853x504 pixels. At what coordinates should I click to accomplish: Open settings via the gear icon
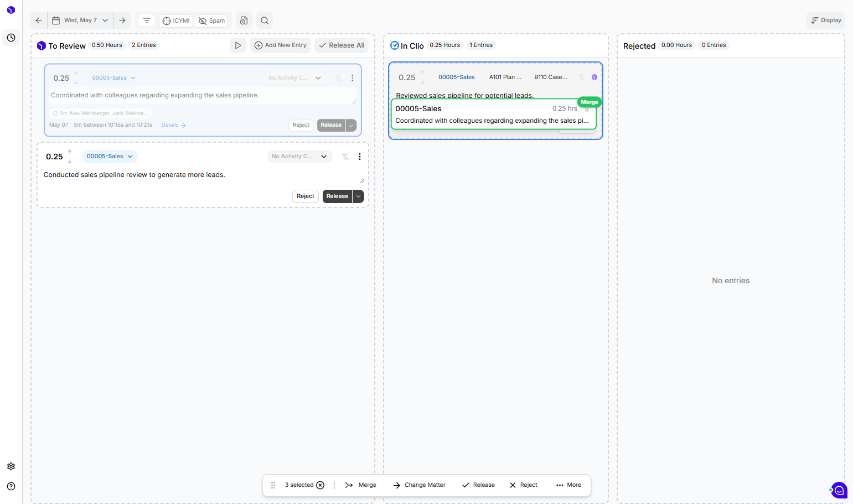click(11, 466)
